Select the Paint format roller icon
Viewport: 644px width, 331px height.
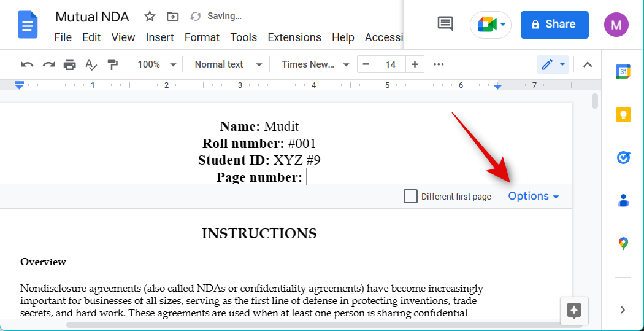click(112, 64)
